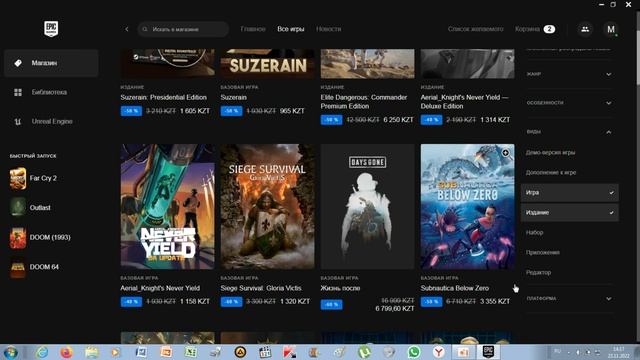Open Yandex Browser from taskbar
640x360 pixels.
coord(438,352)
